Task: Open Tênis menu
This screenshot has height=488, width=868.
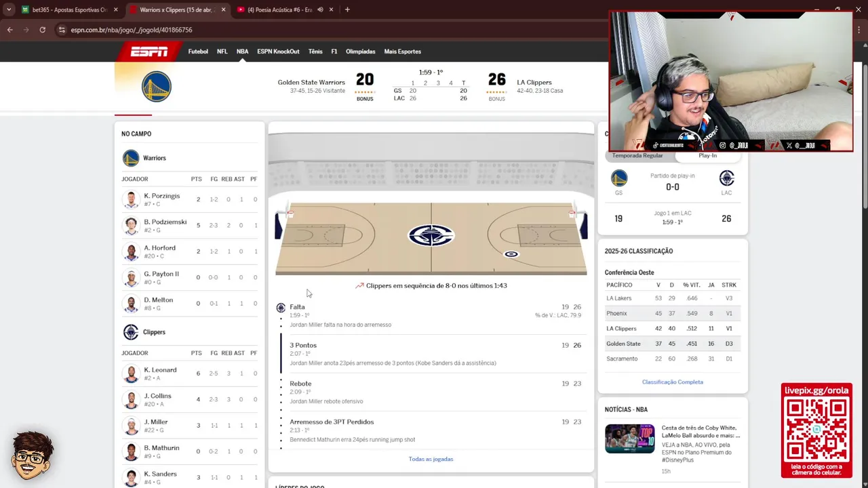Action: pyautogui.click(x=315, y=52)
